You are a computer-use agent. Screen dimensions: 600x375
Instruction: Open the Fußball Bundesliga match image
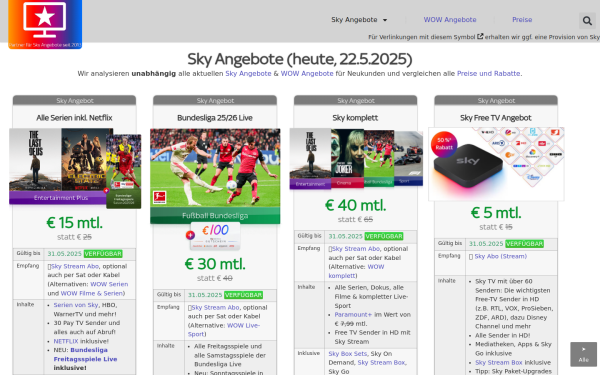[x=215, y=176]
